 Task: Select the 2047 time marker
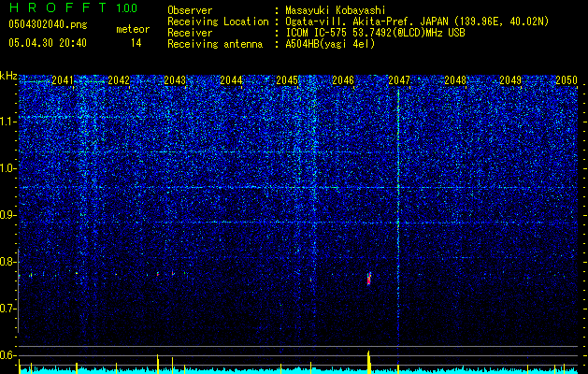399,80
